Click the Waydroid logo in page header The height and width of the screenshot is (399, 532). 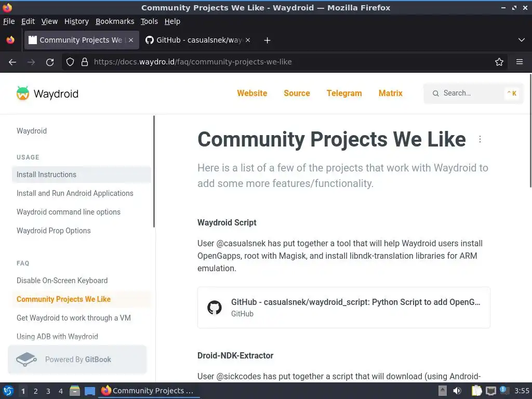47,94
